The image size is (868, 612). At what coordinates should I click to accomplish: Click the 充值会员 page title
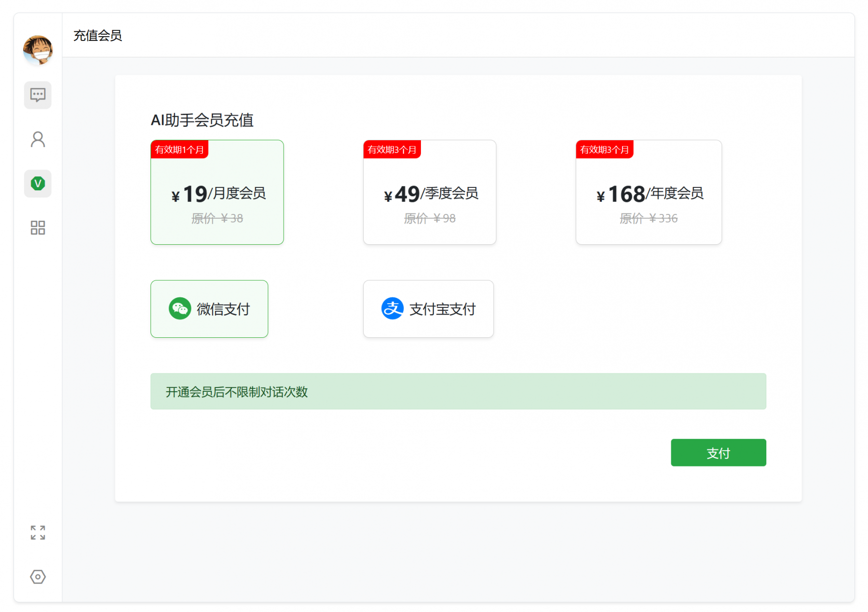click(97, 36)
